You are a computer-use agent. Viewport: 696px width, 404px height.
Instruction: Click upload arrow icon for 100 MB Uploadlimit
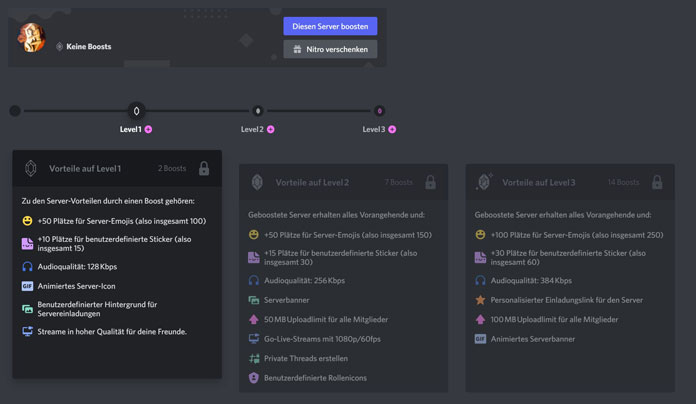pos(480,319)
